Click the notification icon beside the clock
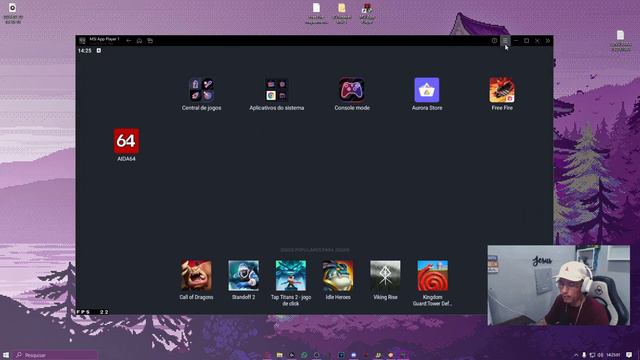This screenshot has width=640, height=360. click(x=99, y=51)
